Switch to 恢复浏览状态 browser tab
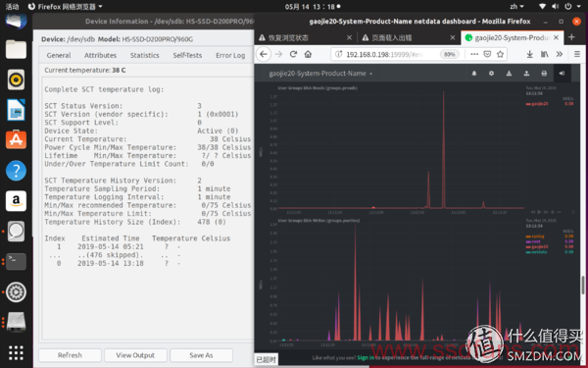This screenshot has height=368, width=588. (x=305, y=37)
